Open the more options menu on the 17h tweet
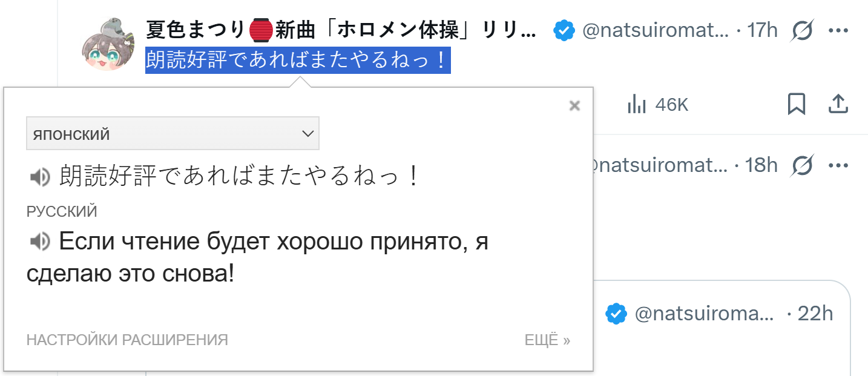 click(x=838, y=30)
